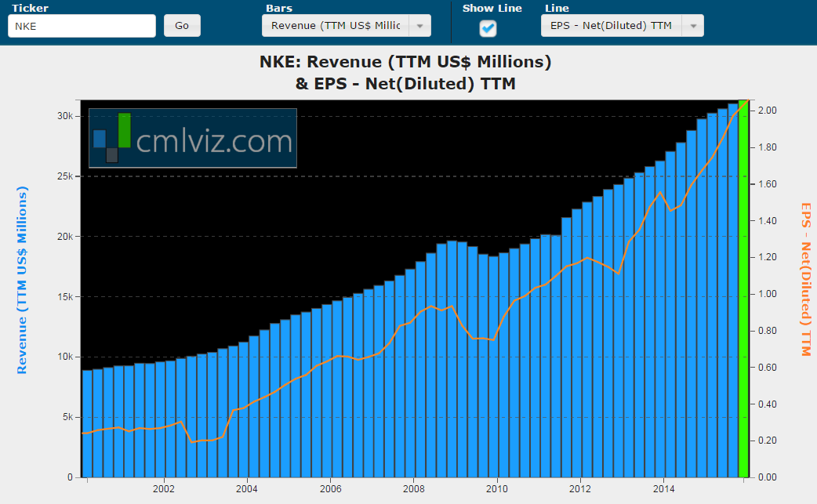
Task: Click the 15k left axis tick label
Action: pos(65,297)
